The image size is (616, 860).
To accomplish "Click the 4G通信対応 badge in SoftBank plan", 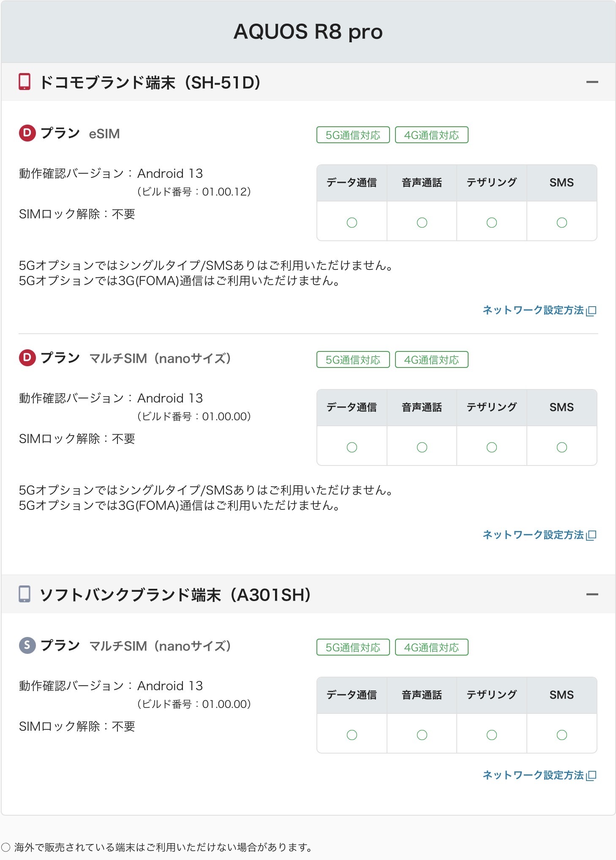I will click(x=431, y=648).
